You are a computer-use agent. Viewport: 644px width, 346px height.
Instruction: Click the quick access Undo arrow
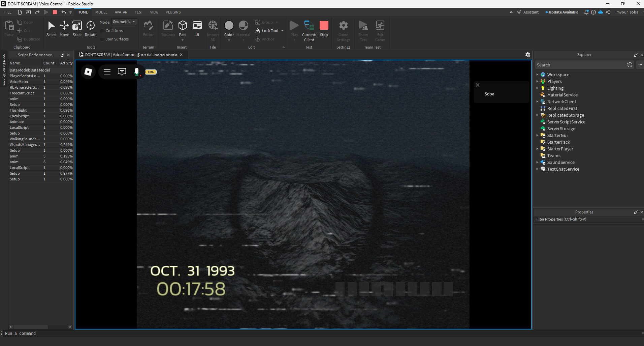63,12
